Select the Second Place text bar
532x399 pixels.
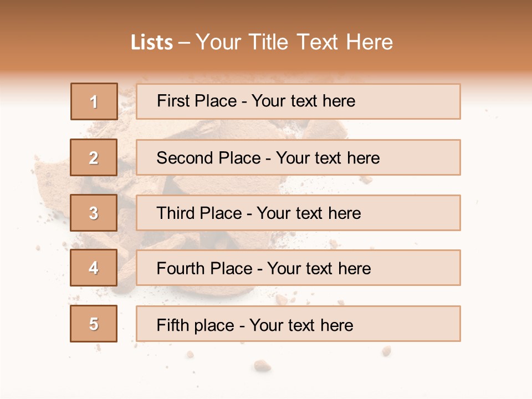click(x=298, y=157)
